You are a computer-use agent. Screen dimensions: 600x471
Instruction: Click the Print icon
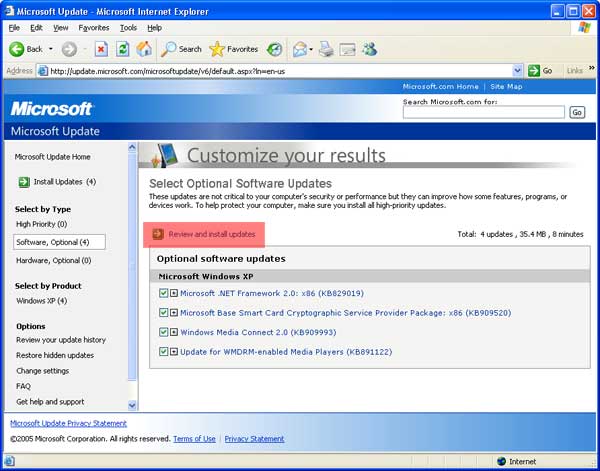coord(326,49)
